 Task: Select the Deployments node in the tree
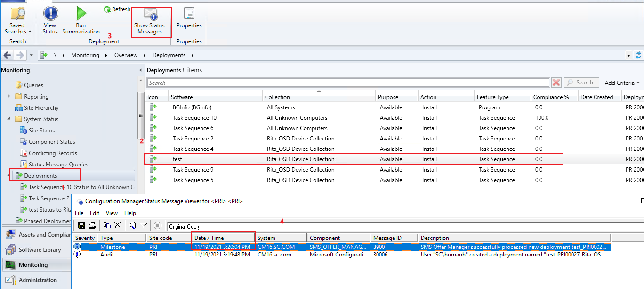40,176
